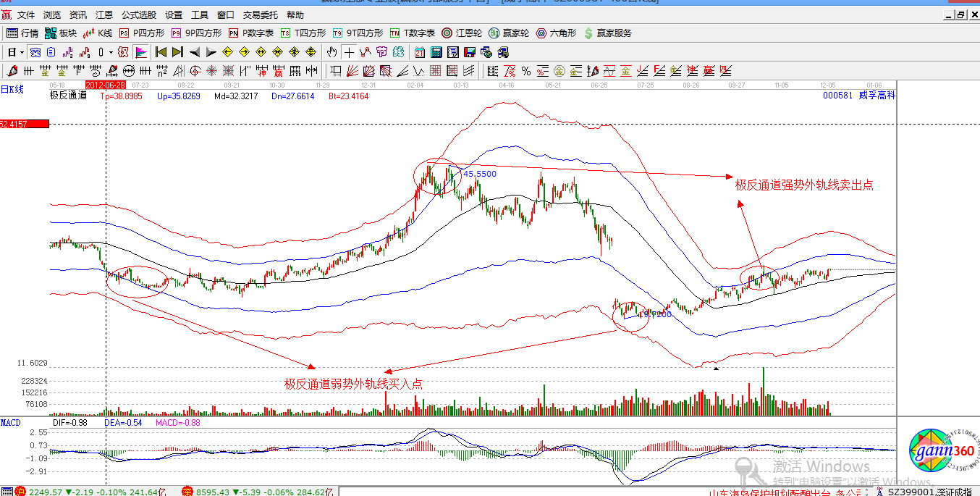Expand the period 日 dropdown arrow
Viewport: 980px width, 496px height.
22,52
